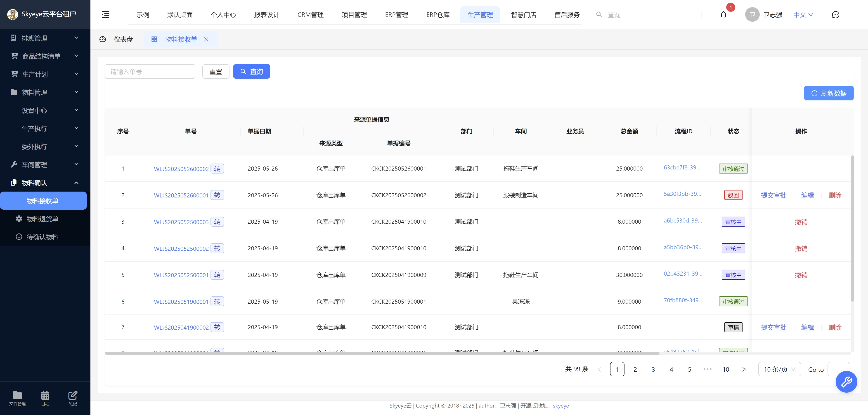The height and width of the screenshot is (415, 868).
Task: Click the Skyeye owl logo
Action: tap(12, 14)
